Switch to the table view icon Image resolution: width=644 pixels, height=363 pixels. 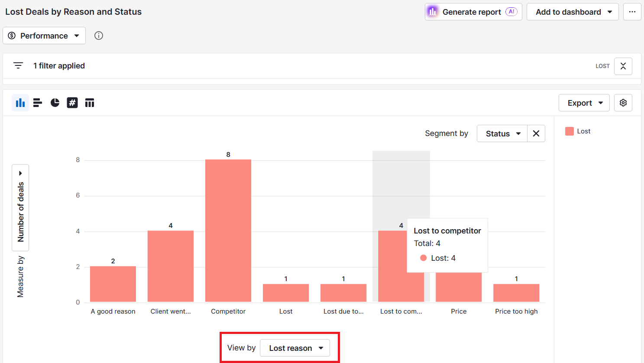point(89,103)
